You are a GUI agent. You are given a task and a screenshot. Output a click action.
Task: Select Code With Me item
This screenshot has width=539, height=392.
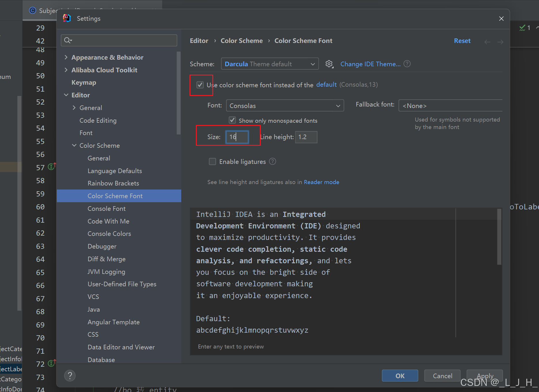tap(108, 221)
